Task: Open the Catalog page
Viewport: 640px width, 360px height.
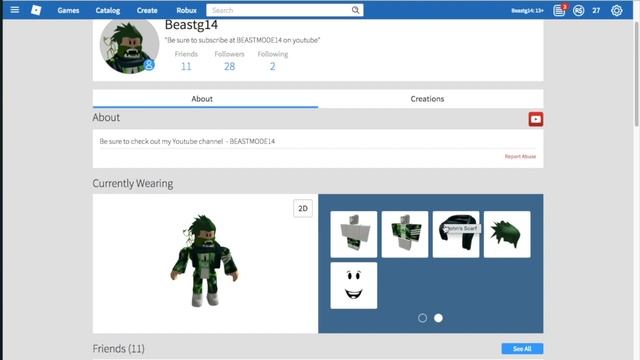Action: (x=108, y=10)
